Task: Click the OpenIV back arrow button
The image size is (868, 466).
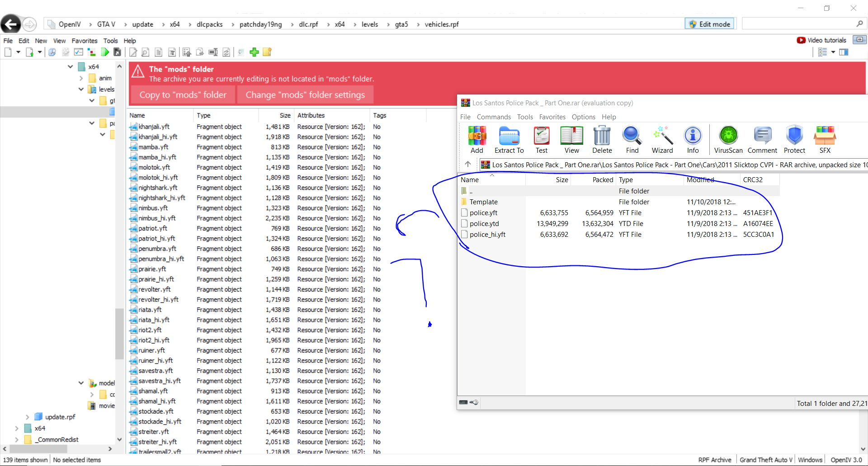Action: 11,24
